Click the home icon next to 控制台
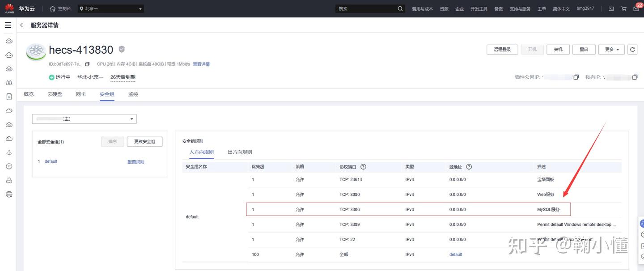The width and height of the screenshot is (644, 271). click(x=53, y=8)
